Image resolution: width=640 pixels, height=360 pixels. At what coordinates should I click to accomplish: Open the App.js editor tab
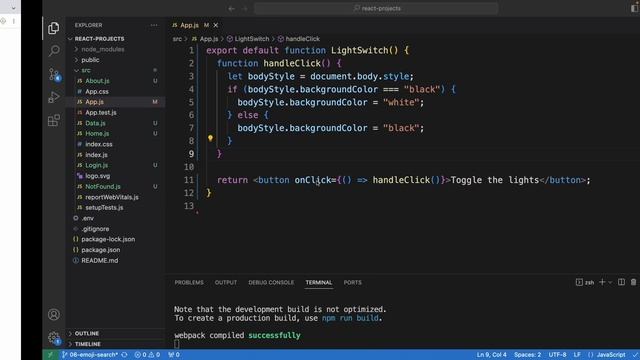pyautogui.click(x=190, y=25)
